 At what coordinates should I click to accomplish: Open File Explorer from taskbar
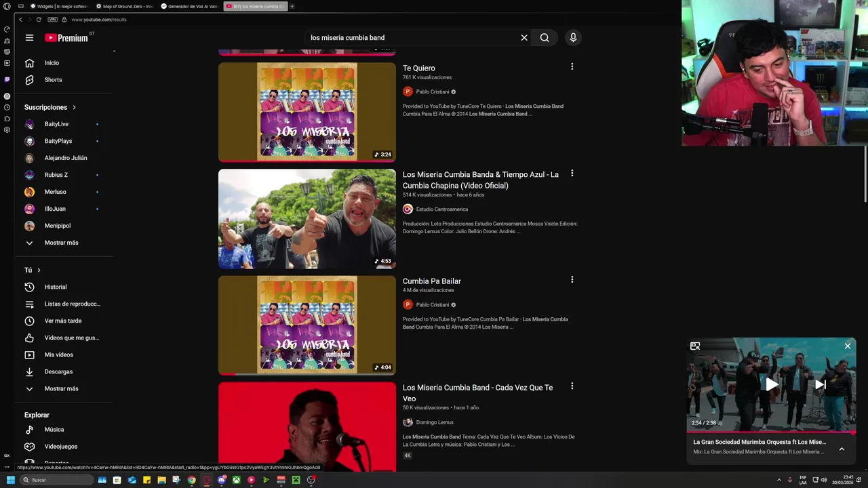tap(161, 480)
